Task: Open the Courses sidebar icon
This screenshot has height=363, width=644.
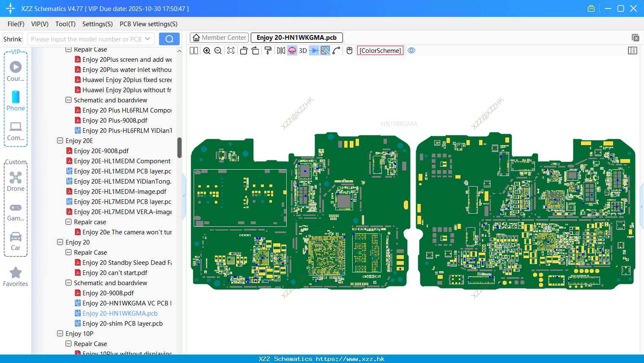Action: coord(16,71)
